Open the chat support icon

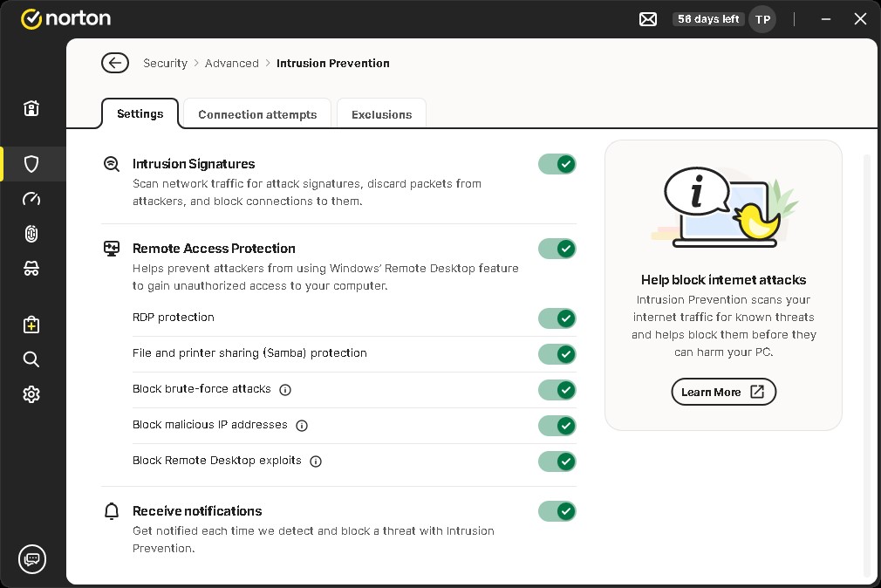point(32,559)
